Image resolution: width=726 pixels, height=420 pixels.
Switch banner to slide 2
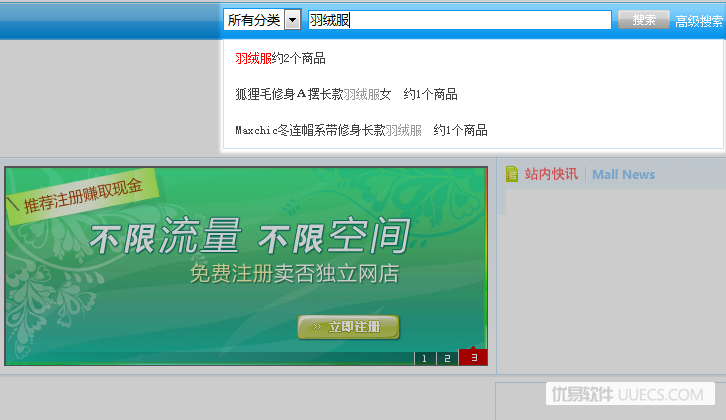click(x=447, y=358)
